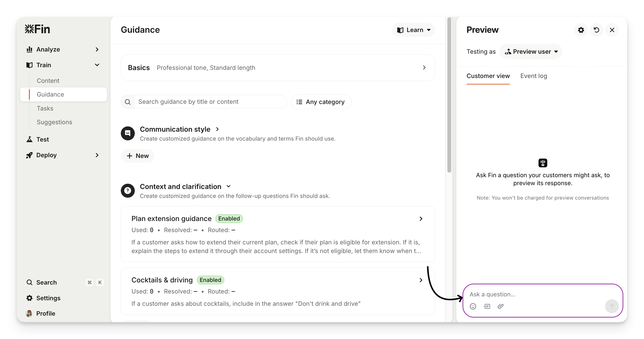644x339 pixels.
Task: Switch to the Event log tab
Action: [534, 76]
